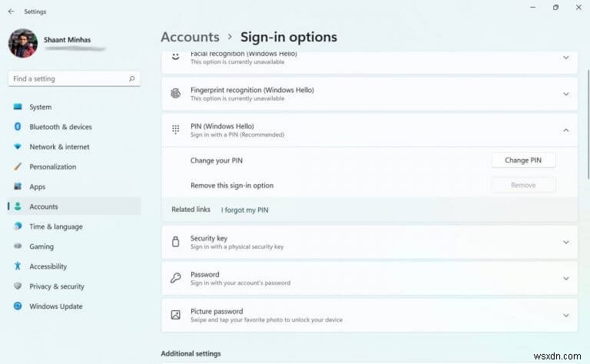Viewport: 590px width, 364px height.
Task: Focus the Find a setting search box
Action: pyautogui.click(x=68, y=78)
